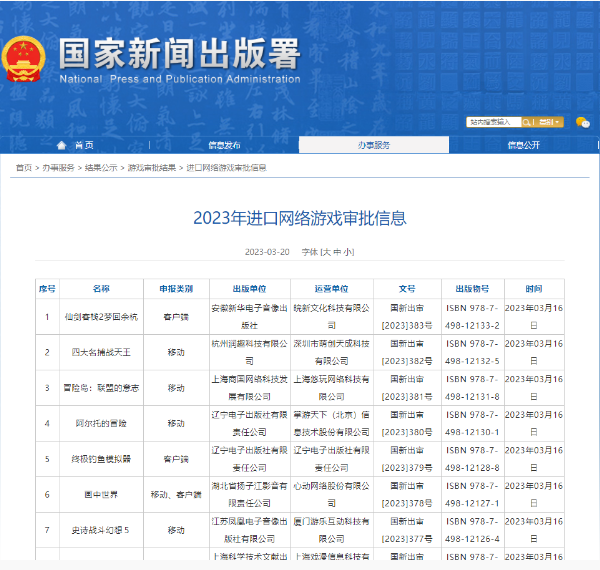
Task: Click 结果公示 breadcrumb link
Action: [x=101, y=168]
